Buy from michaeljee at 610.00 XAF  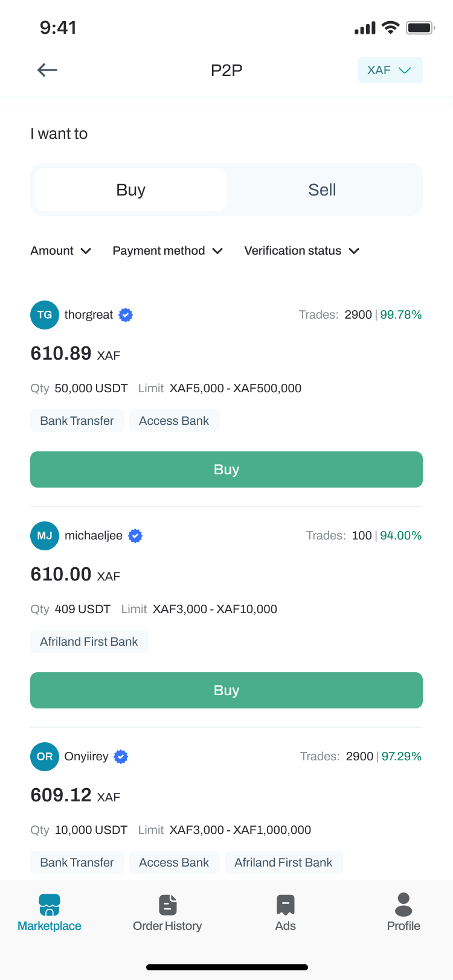[226, 690]
